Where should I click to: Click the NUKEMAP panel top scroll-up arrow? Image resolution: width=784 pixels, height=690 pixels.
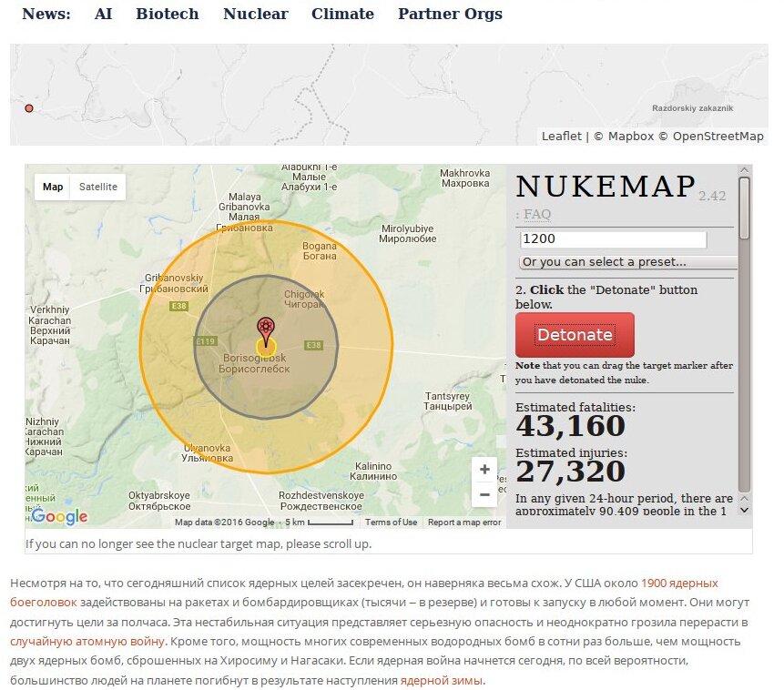pos(745,170)
